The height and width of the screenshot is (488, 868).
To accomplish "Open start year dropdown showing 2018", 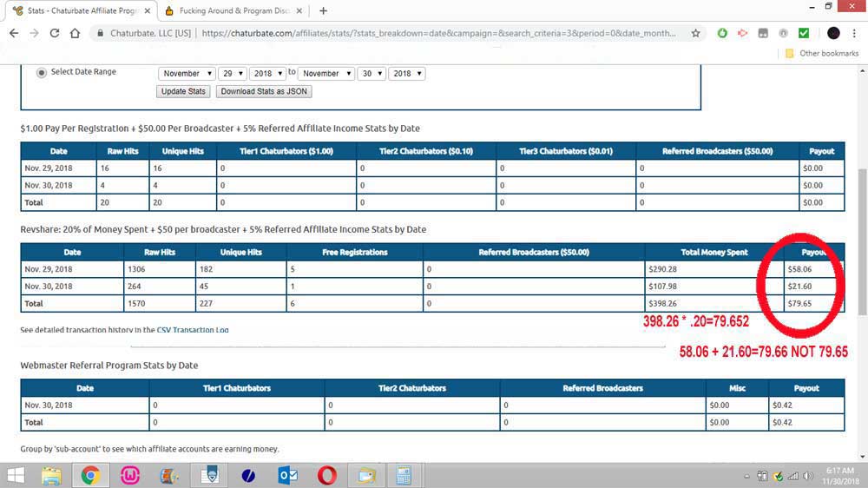I will click(x=267, y=73).
